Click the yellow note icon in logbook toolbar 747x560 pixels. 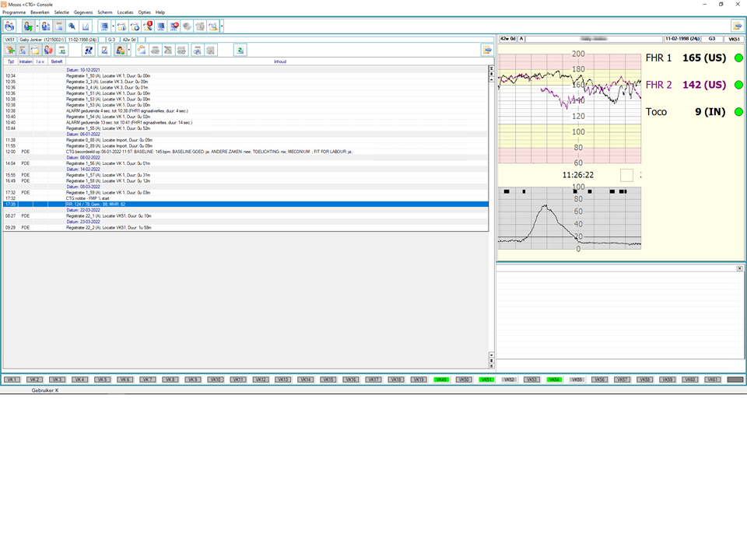click(35, 50)
